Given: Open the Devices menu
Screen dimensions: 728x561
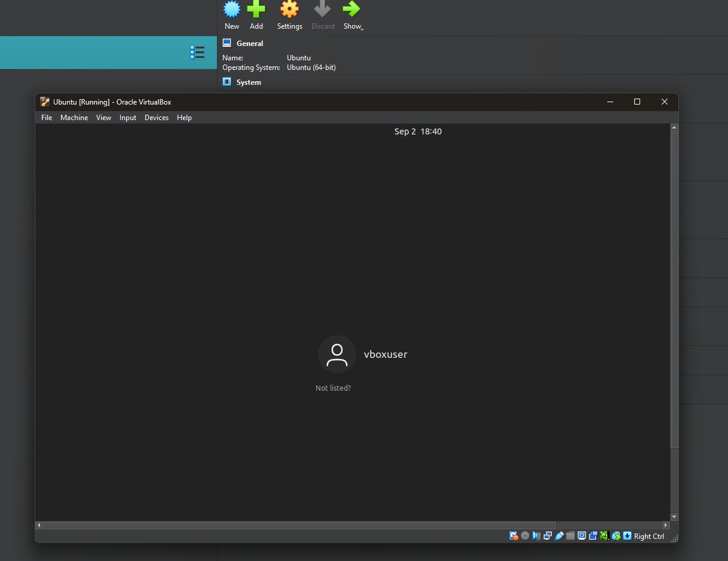Looking at the screenshot, I should (156, 118).
